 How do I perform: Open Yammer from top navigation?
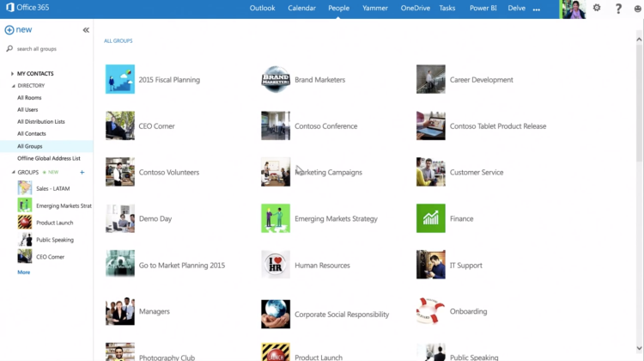[375, 8]
